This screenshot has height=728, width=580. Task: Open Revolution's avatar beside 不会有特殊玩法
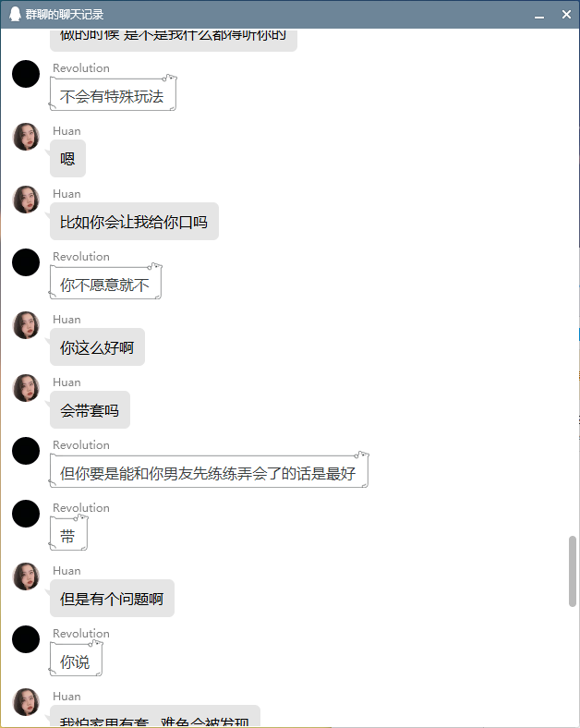[x=26, y=74]
